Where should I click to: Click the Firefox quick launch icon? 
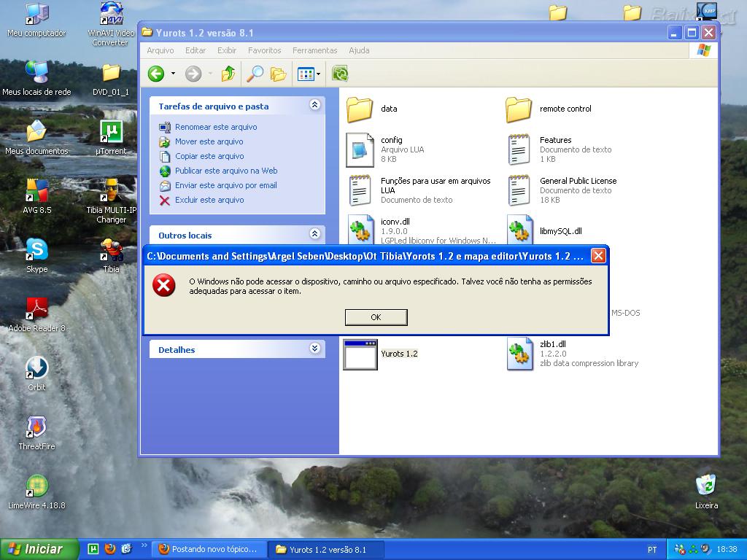(110, 549)
